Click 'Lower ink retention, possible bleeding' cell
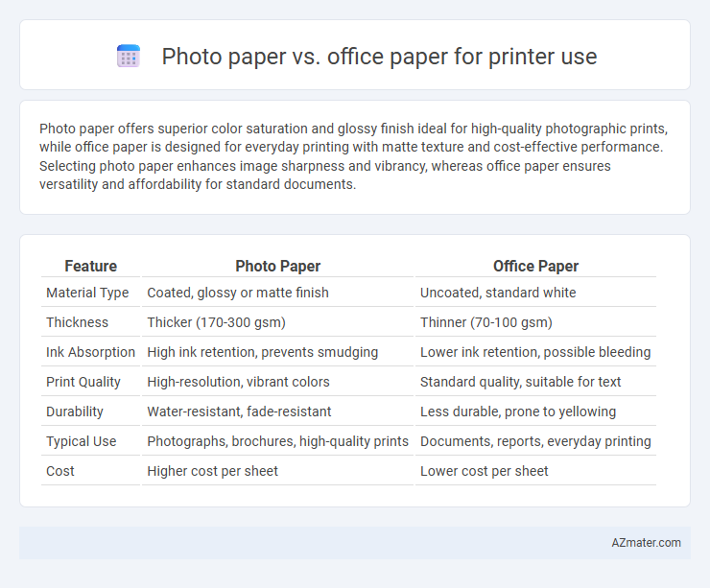Image resolution: width=710 pixels, height=588 pixels. (535, 352)
